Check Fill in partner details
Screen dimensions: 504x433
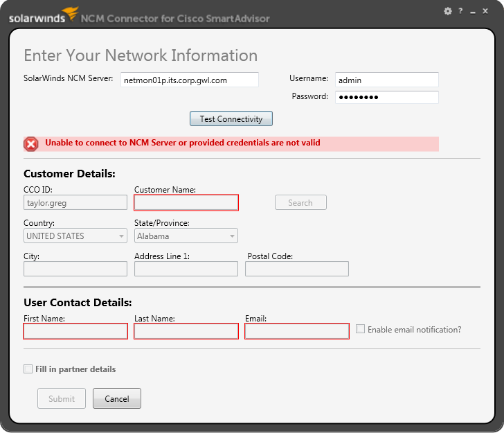click(x=28, y=369)
